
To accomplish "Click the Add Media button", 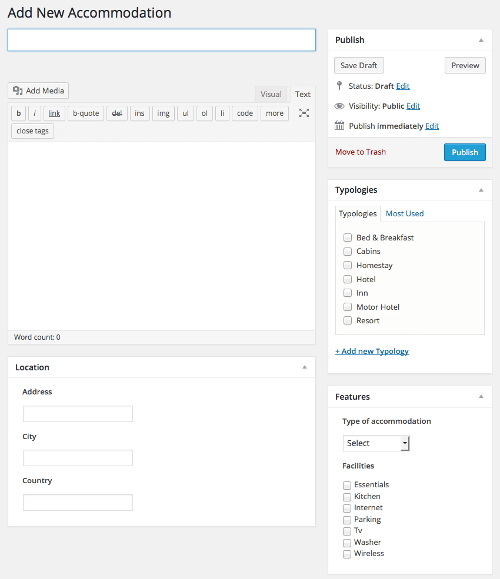I will click(x=38, y=90).
